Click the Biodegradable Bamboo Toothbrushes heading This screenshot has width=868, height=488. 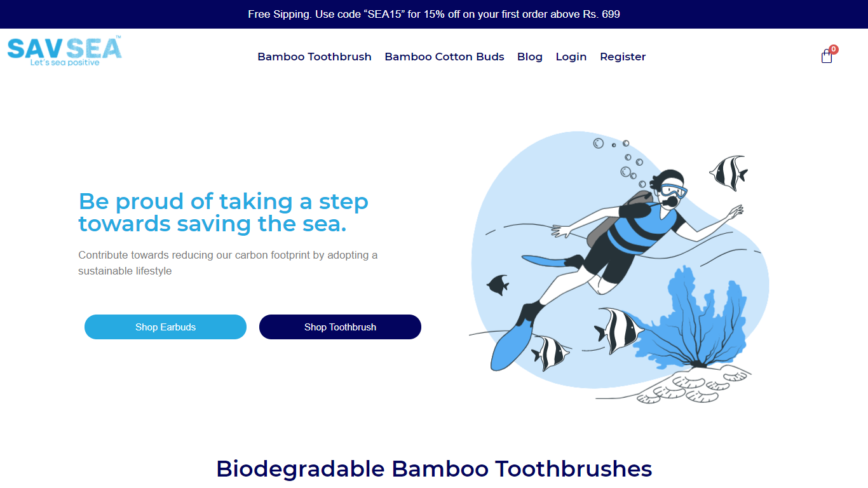[434, 469]
